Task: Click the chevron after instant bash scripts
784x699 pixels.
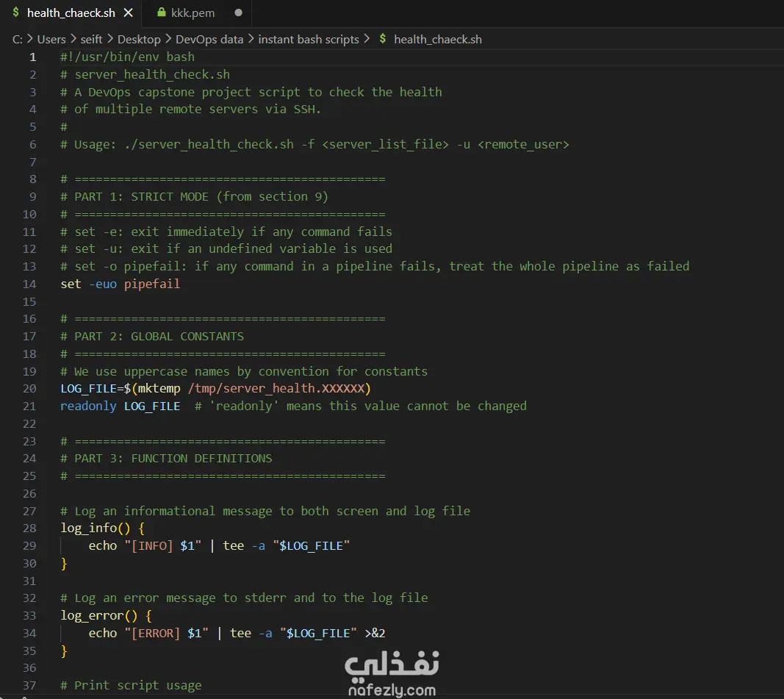Action: click(367, 39)
